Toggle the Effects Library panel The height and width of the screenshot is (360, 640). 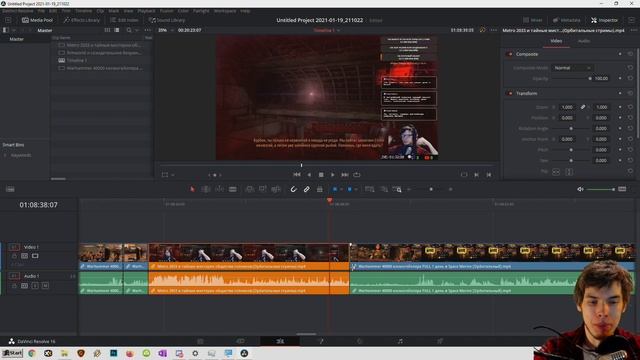coord(82,20)
